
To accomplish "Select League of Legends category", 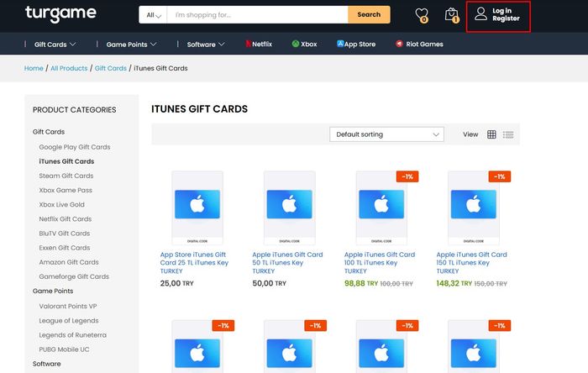I will click(69, 321).
